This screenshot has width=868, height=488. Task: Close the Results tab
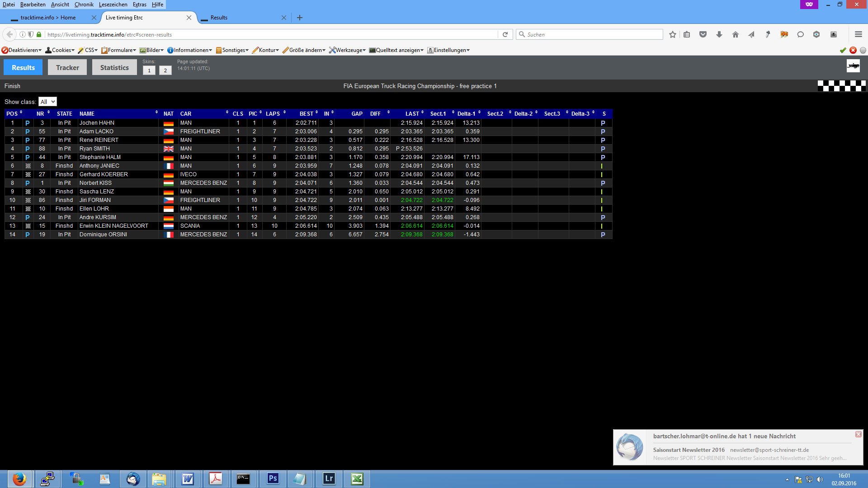[x=284, y=18]
